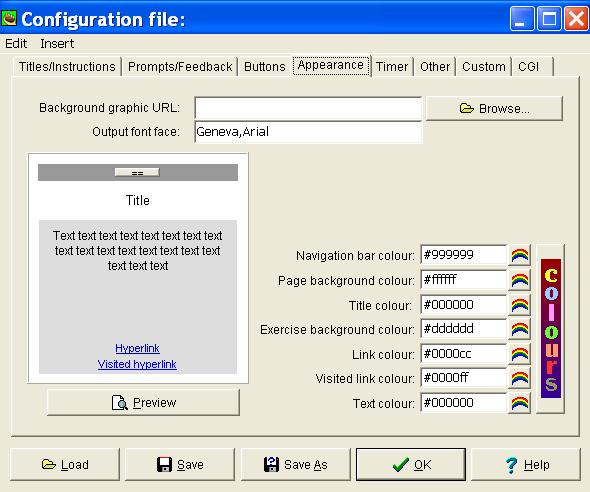This screenshot has width=590, height=492.
Task: Open colour picker for Title colour
Action: click(x=519, y=305)
